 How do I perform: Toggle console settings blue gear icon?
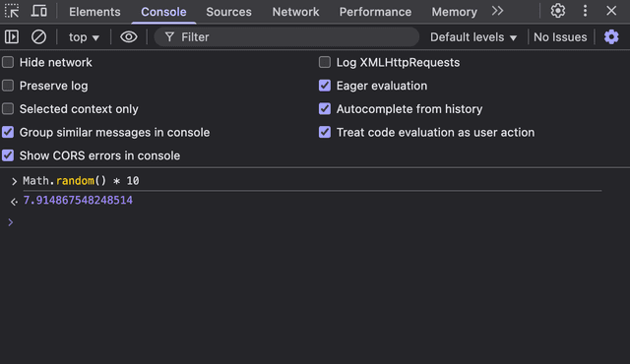click(x=611, y=37)
